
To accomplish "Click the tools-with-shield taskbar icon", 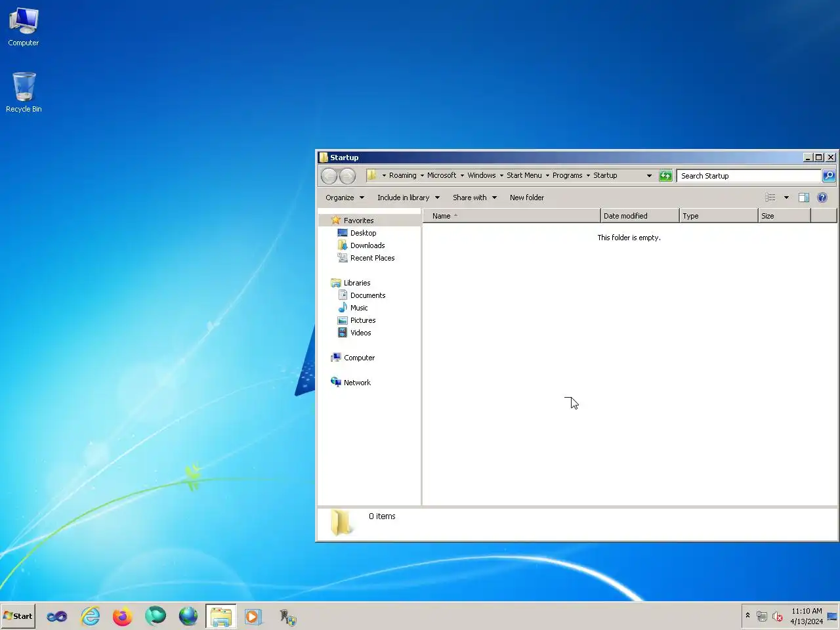I will tap(288, 617).
